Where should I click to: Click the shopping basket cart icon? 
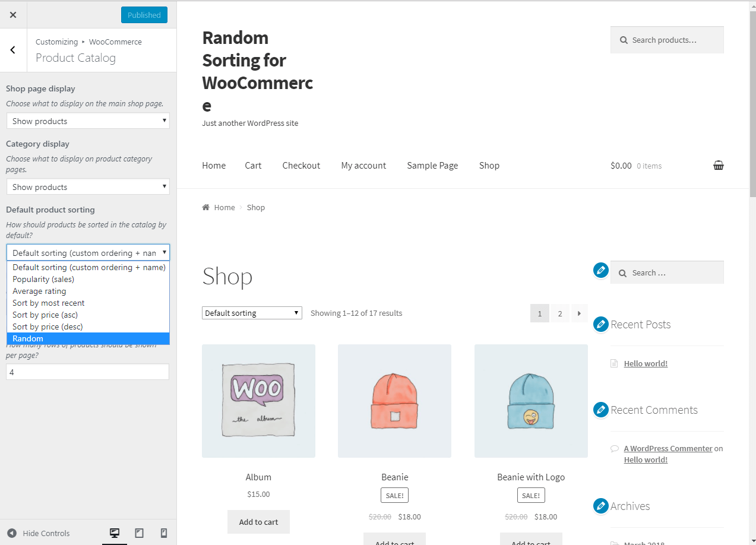[x=719, y=166]
